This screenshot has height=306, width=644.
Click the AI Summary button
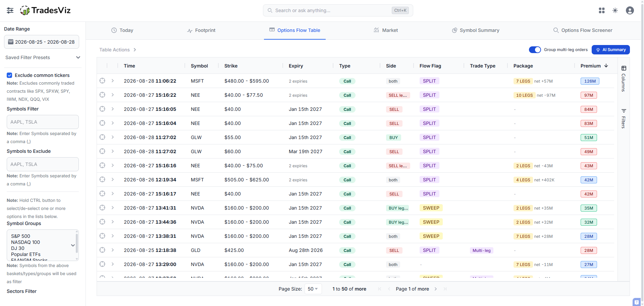point(611,50)
